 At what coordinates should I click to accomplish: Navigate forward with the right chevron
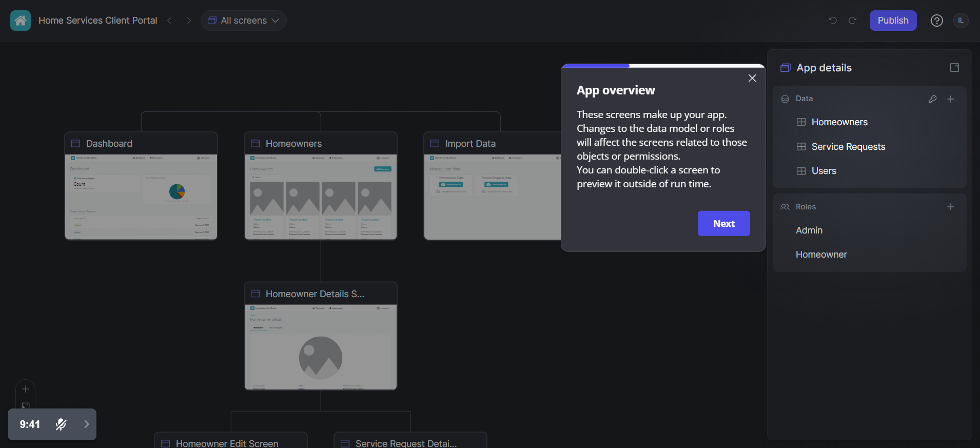pos(188,21)
